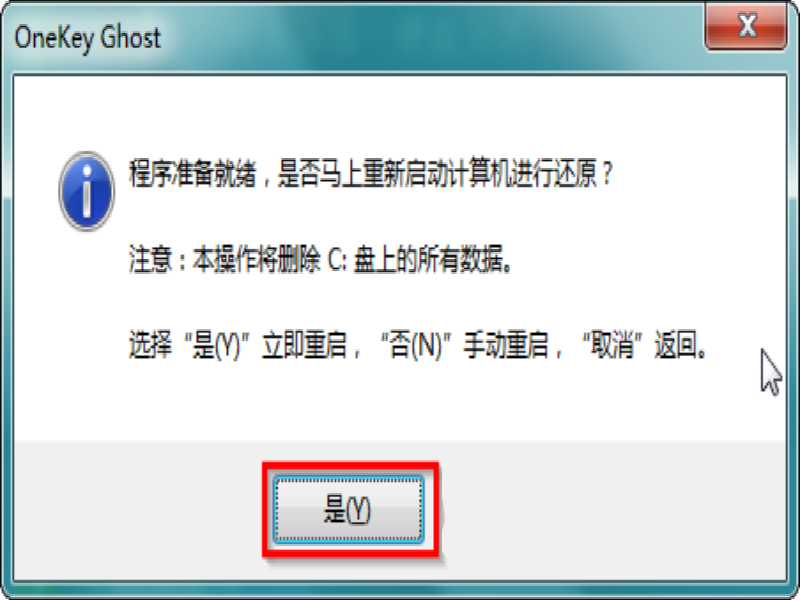Click the C: drive text in the warning
800x600 pixels.
click(337, 260)
